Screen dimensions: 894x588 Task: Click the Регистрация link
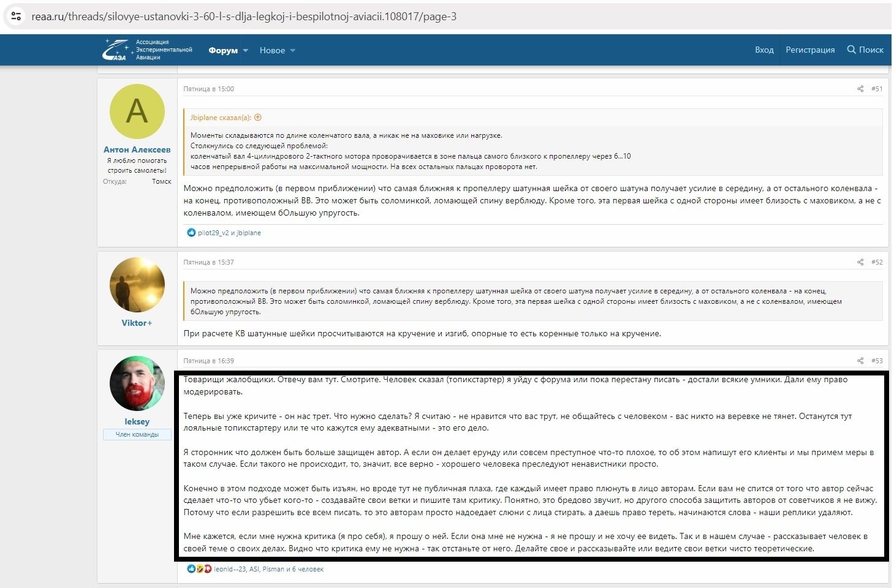coord(810,50)
